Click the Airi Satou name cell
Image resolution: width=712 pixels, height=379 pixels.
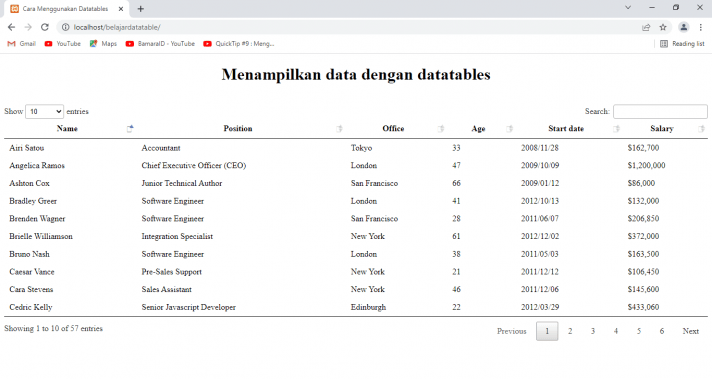pyautogui.click(x=27, y=148)
